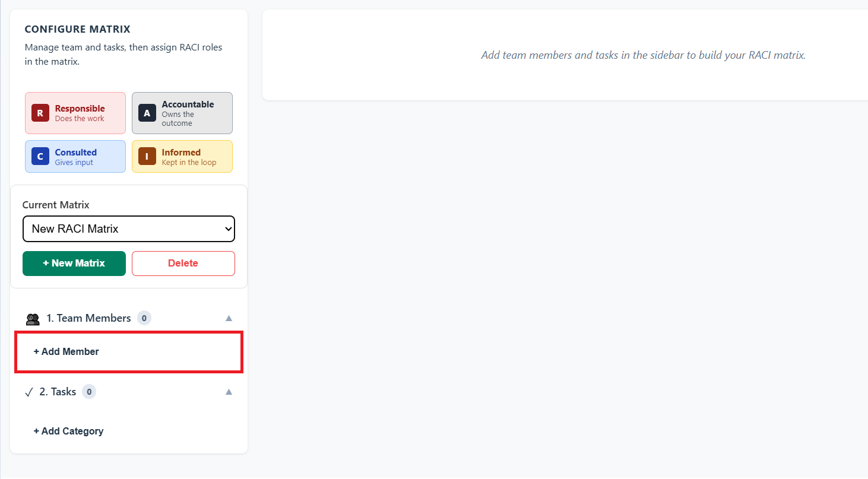Click the Team Members count badge
This screenshot has width=868, height=479.
tap(144, 318)
